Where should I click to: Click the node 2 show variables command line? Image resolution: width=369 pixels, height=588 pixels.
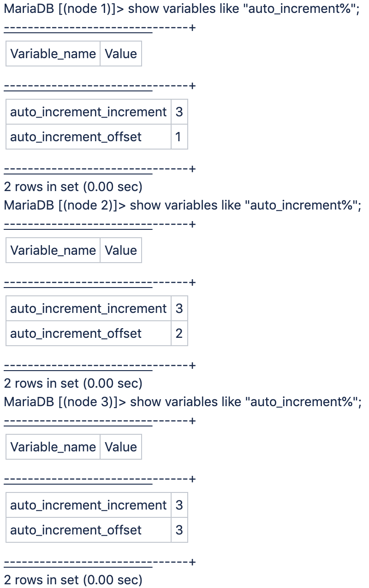(x=181, y=205)
